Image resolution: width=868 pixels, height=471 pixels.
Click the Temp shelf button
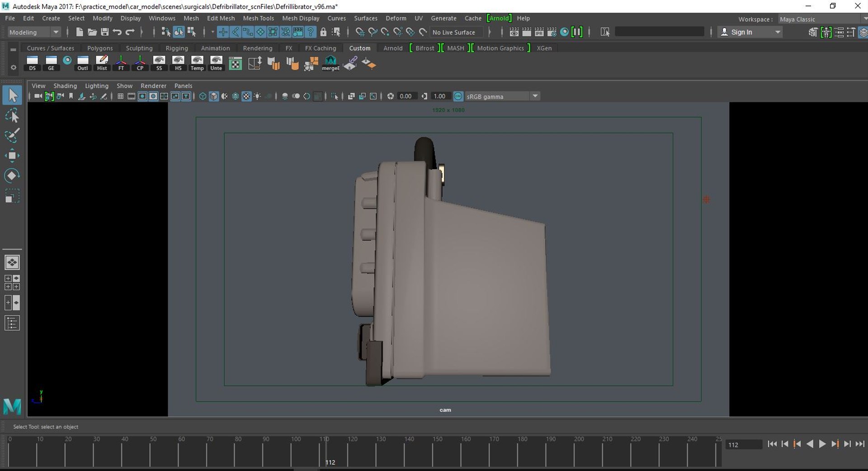pos(197,63)
